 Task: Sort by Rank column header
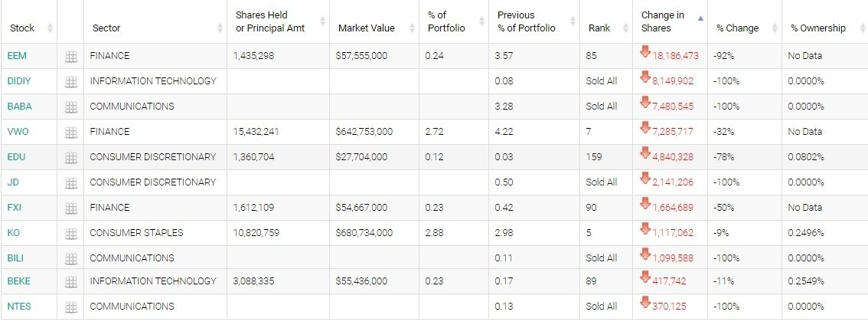click(x=599, y=28)
